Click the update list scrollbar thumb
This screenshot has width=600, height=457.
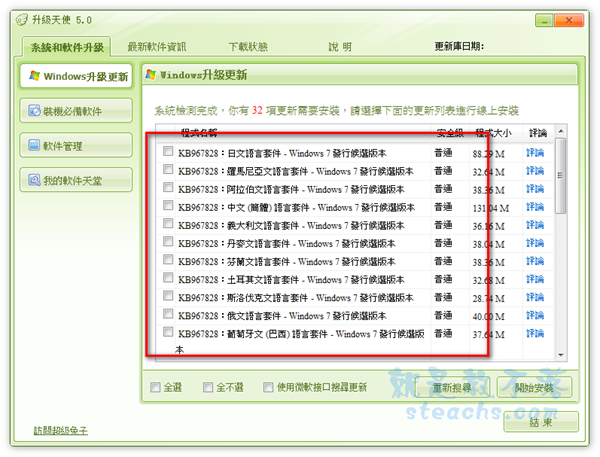pyautogui.click(x=561, y=176)
